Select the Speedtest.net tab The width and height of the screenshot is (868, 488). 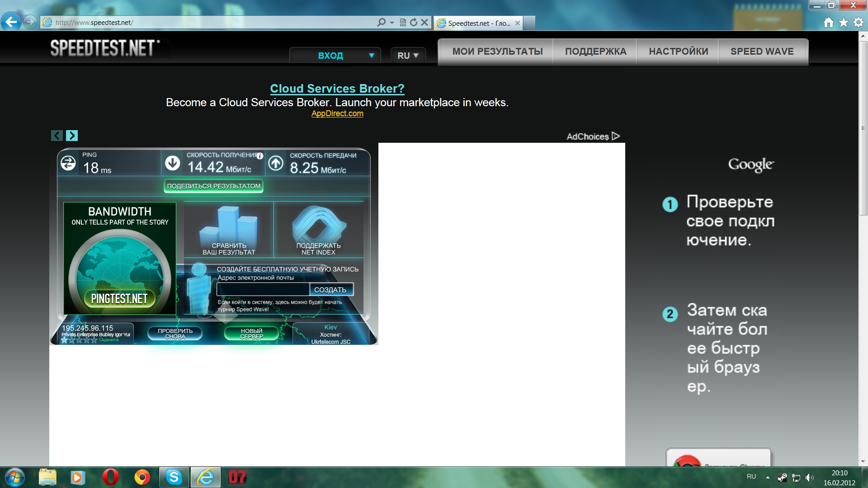478,23
